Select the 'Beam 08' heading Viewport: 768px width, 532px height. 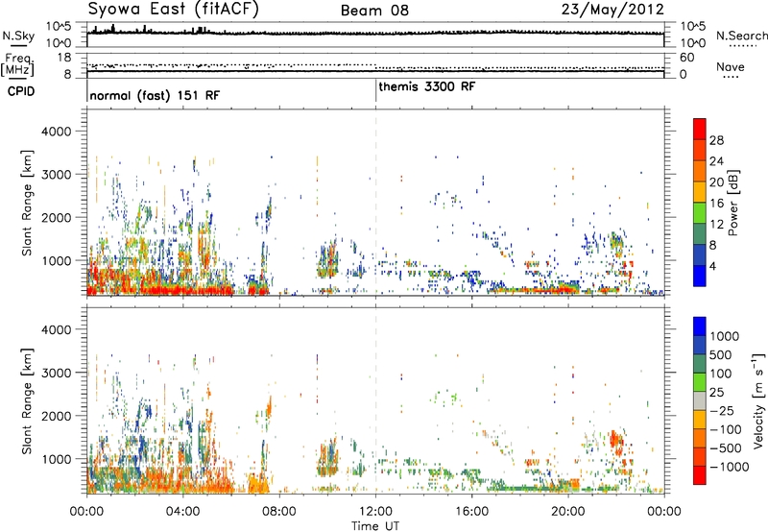(374, 11)
